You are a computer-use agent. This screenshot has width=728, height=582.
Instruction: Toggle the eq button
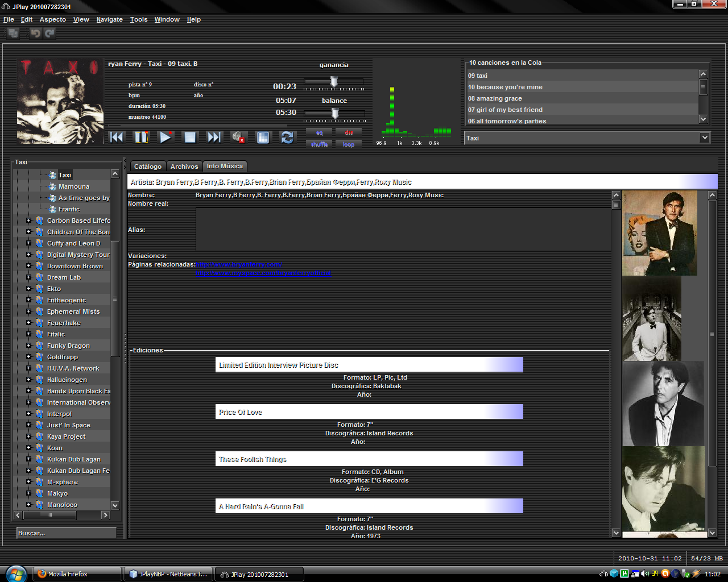pos(319,132)
